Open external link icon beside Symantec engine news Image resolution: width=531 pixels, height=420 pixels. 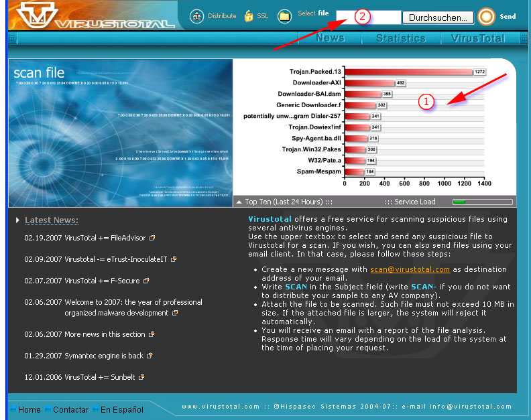tap(150, 355)
